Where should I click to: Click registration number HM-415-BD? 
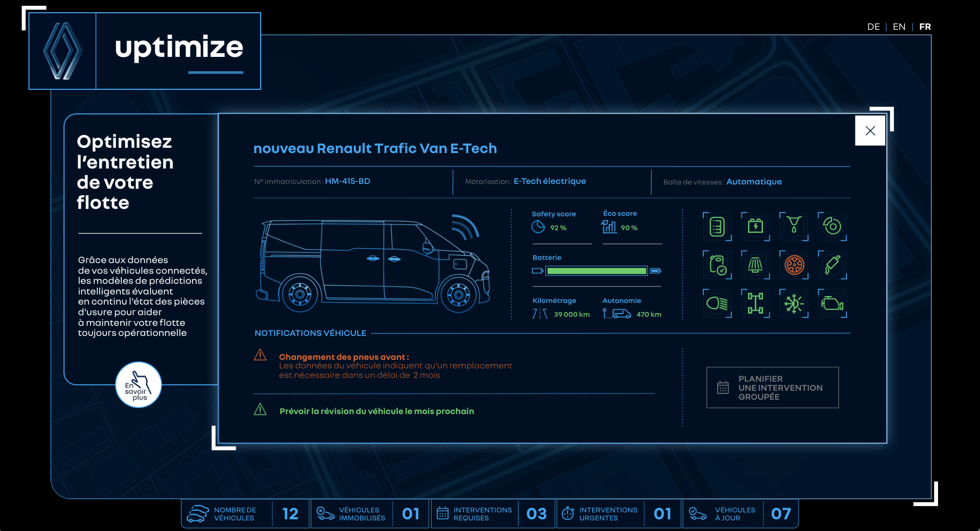click(347, 181)
